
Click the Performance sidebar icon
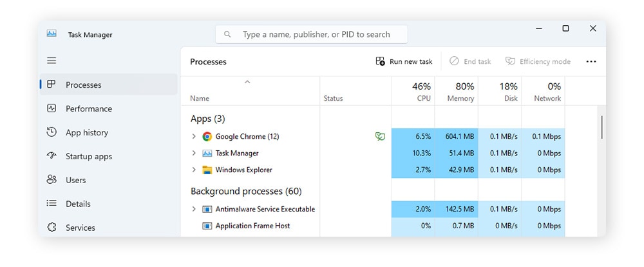[52, 108]
